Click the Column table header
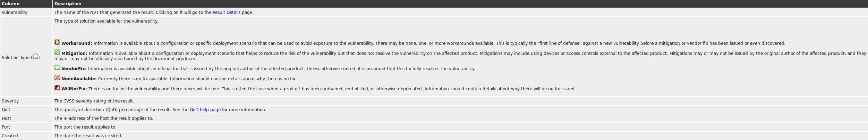The width and height of the screenshot is (868, 140). pos(11,4)
